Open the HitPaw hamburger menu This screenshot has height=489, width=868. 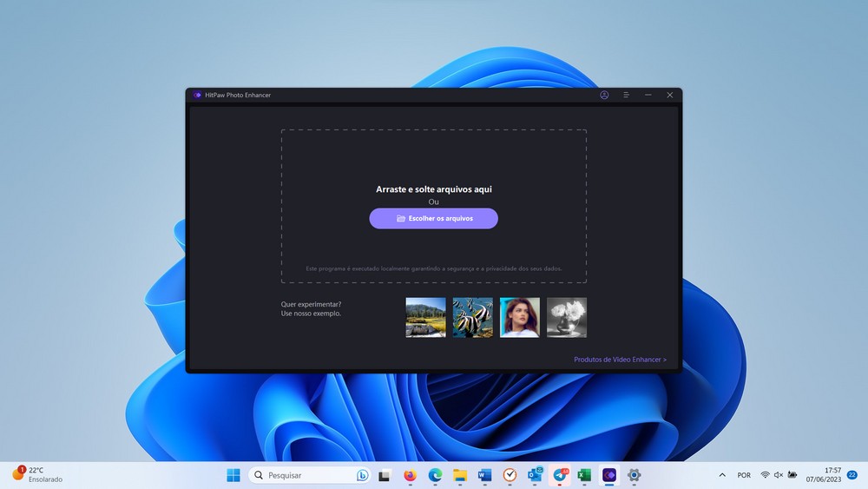click(x=626, y=95)
